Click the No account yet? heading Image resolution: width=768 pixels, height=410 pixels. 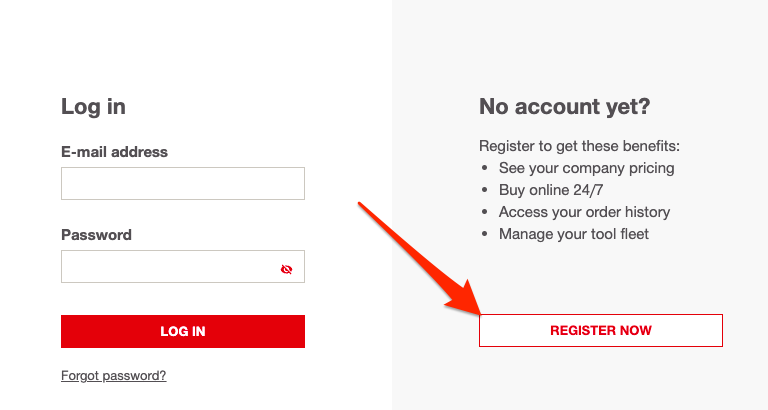[x=564, y=106]
